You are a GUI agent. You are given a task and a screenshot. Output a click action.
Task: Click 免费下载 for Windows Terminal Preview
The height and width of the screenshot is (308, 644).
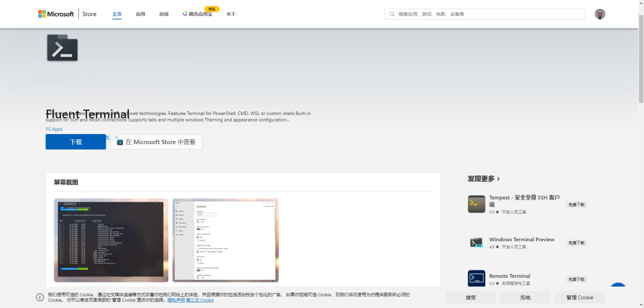click(576, 243)
